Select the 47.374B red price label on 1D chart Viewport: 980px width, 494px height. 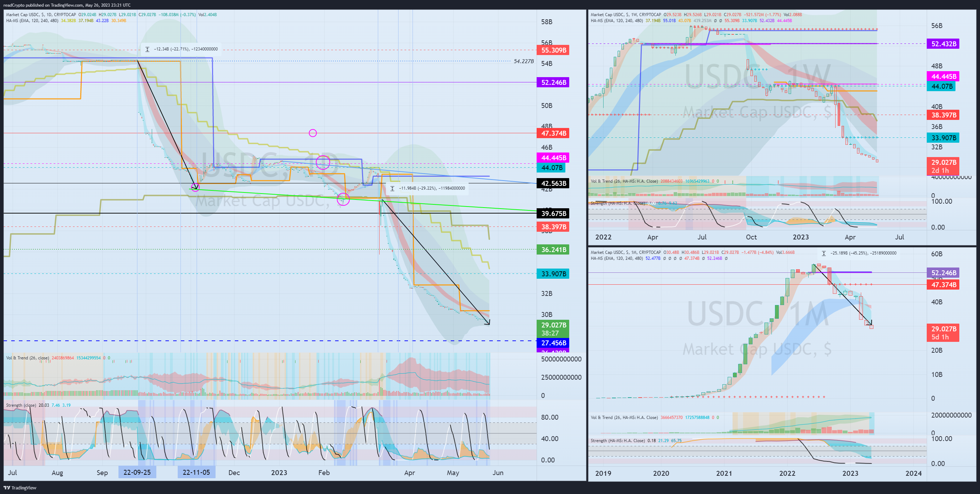pos(553,133)
